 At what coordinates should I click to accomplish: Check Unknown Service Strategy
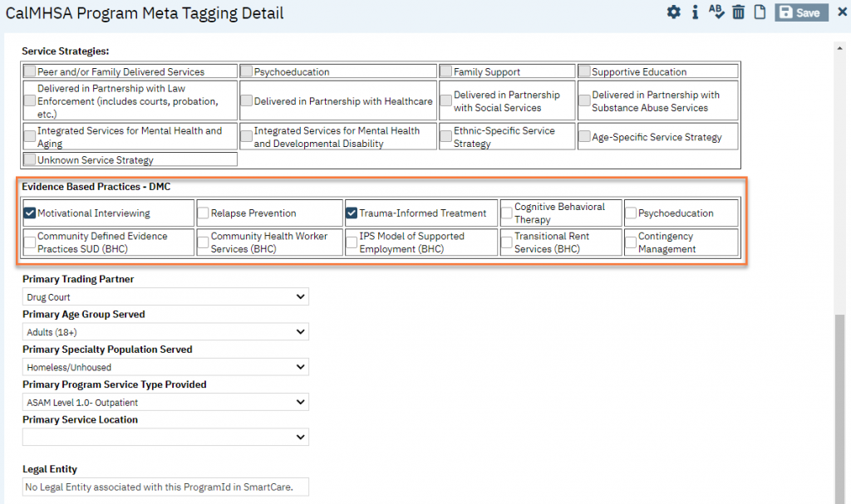30,159
